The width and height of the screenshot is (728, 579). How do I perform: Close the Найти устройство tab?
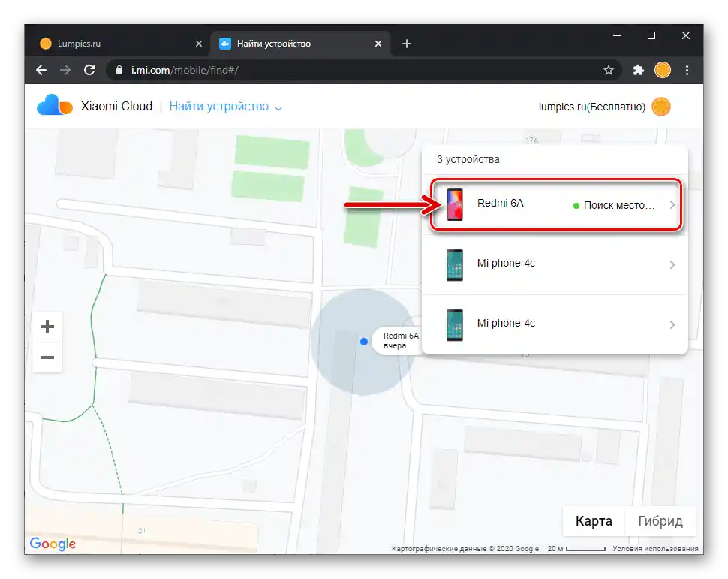pos(378,44)
